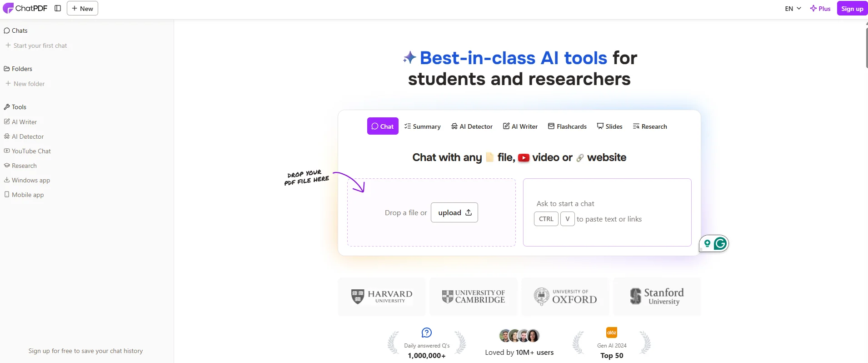
Task: Click the page vertical scrollbar
Action: pyautogui.click(x=866, y=45)
